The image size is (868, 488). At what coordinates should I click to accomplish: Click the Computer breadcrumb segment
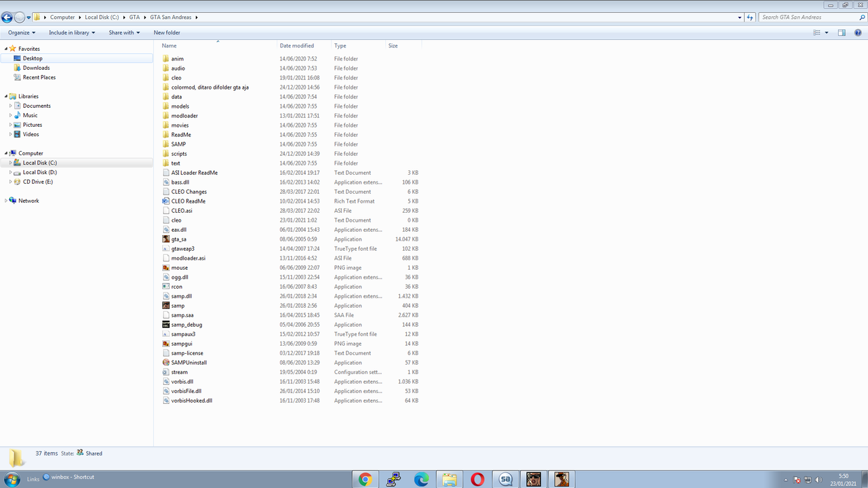62,17
